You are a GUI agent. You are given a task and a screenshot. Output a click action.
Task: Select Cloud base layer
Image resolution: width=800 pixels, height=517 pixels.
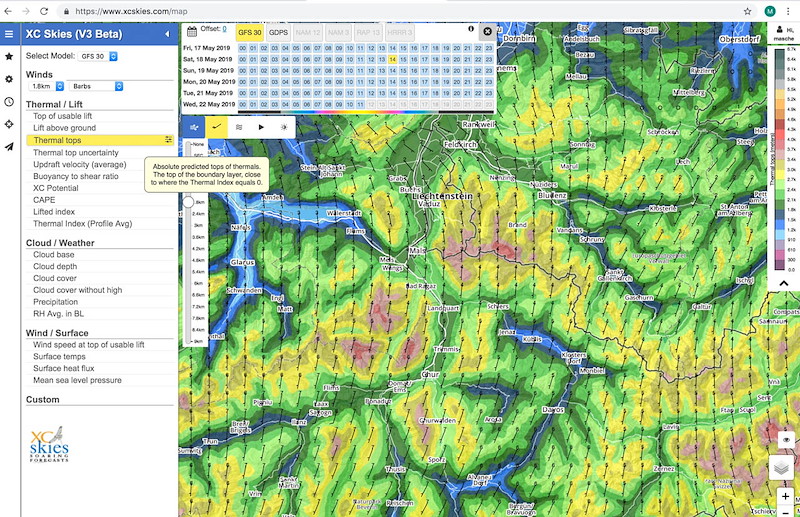[x=54, y=254]
